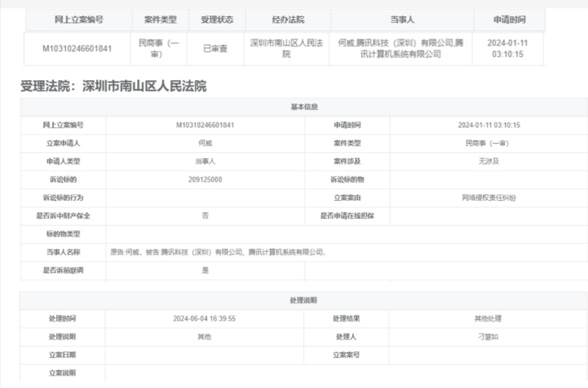
Task: Click the 是否申请在线担保 label
Action: tap(347, 216)
